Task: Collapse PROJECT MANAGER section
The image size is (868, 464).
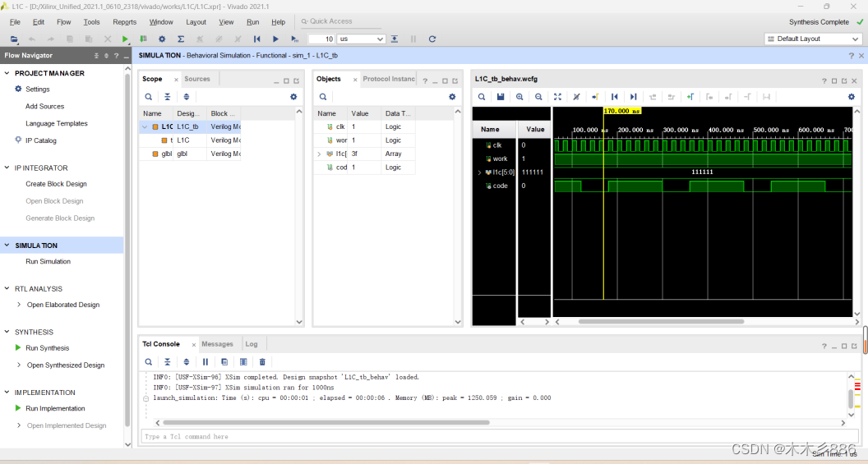Action: (7, 73)
